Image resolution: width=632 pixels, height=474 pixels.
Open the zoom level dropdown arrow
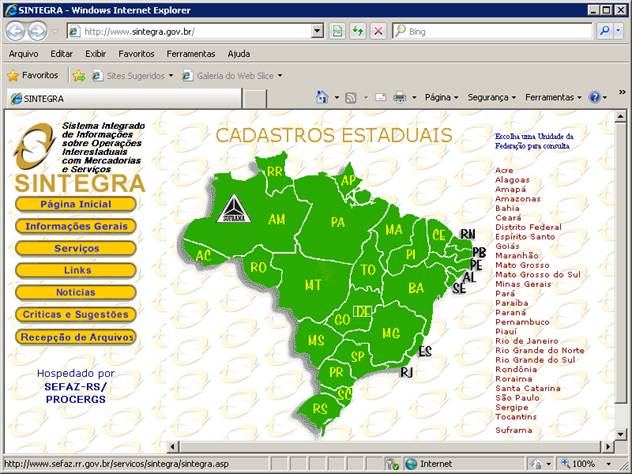pyautogui.click(x=609, y=464)
